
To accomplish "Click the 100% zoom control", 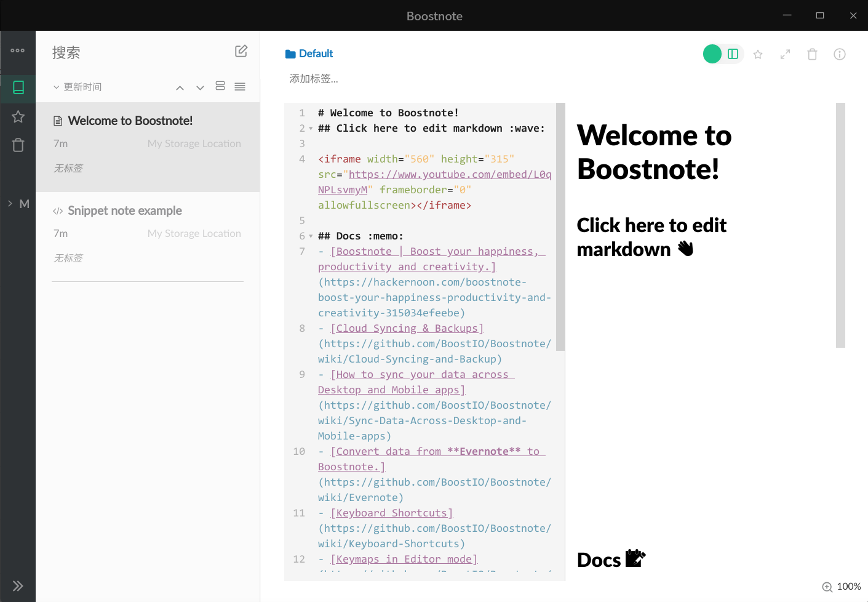I will [842, 587].
